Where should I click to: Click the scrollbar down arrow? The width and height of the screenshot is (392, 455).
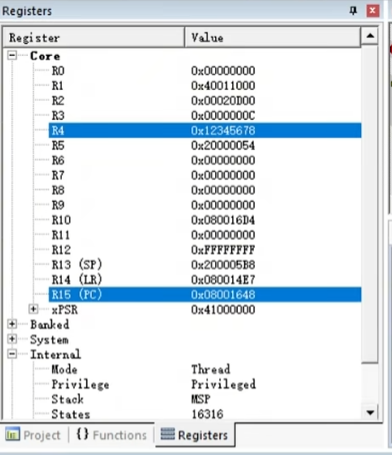[370, 413]
